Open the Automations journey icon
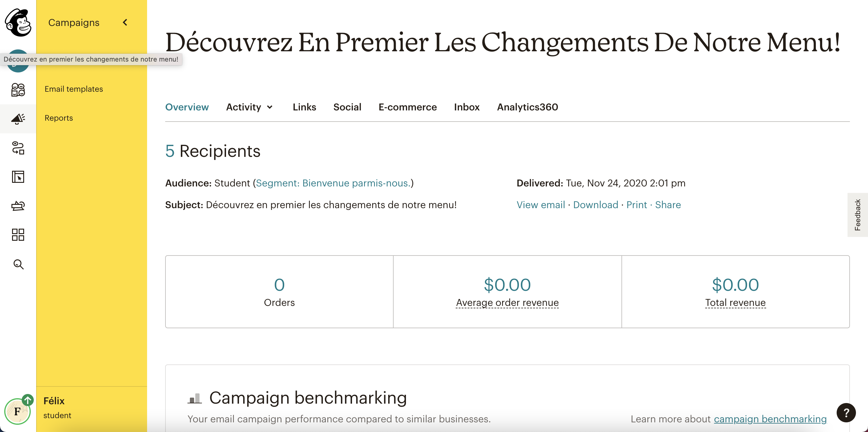The width and height of the screenshot is (868, 432). [18, 148]
